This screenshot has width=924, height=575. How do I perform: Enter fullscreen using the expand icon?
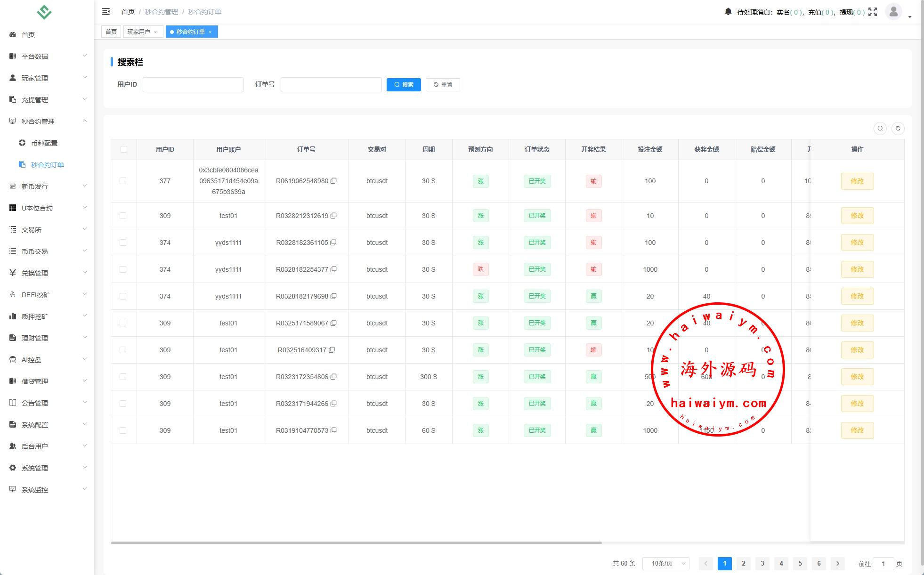873,12
